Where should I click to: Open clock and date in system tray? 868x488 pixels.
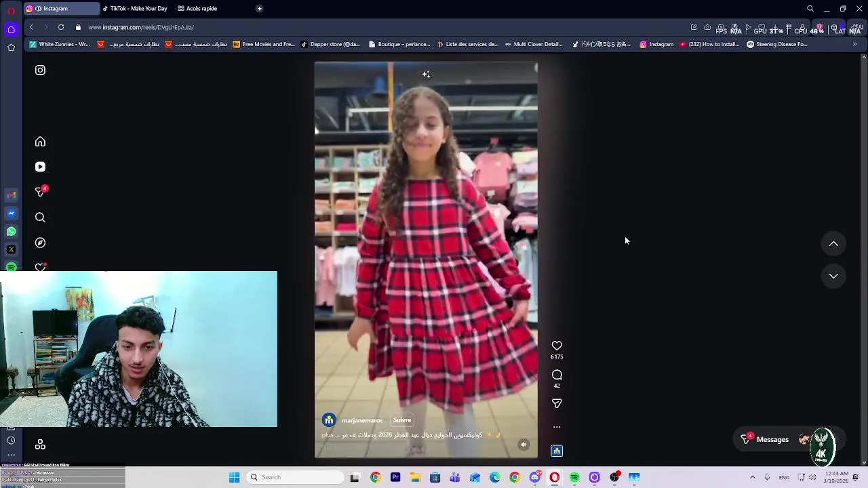tap(837, 477)
